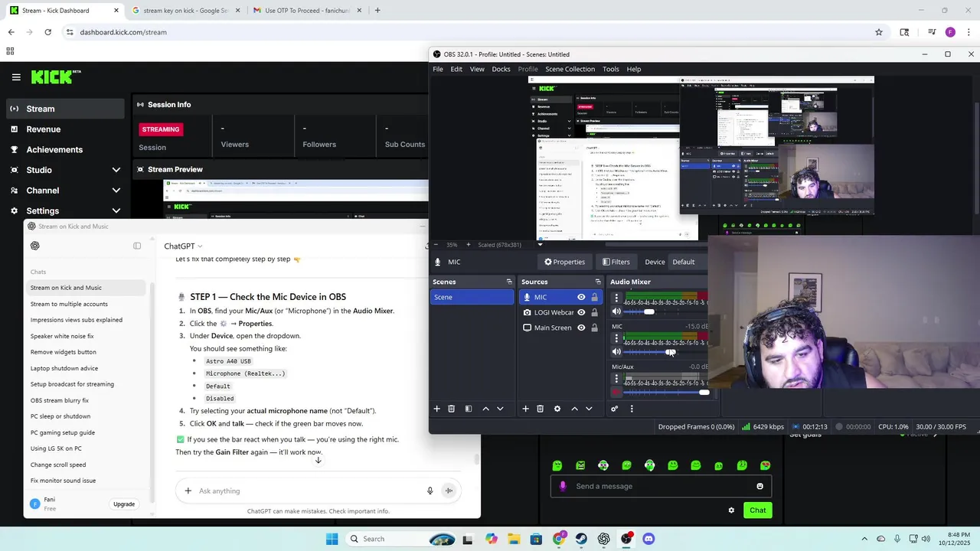The image size is (980, 551).
Task: Expand Settings section in Kick sidebar
Action: pyautogui.click(x=116, y=210)
